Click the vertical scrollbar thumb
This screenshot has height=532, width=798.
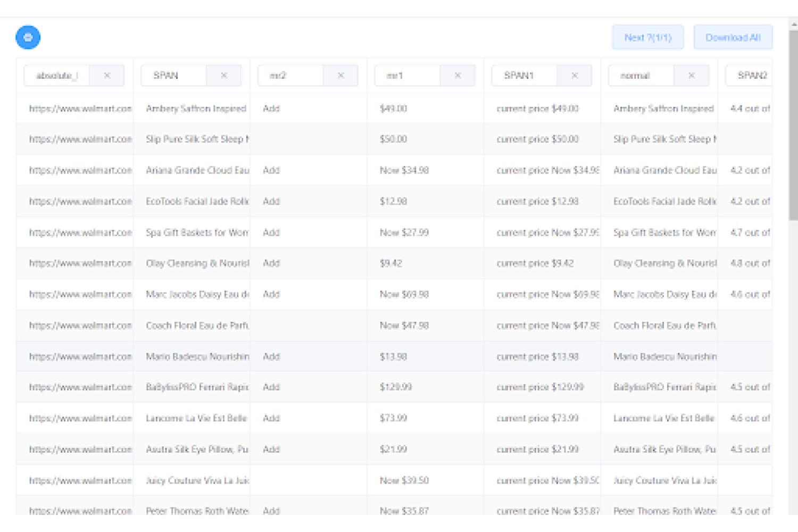tap(794, 125)
